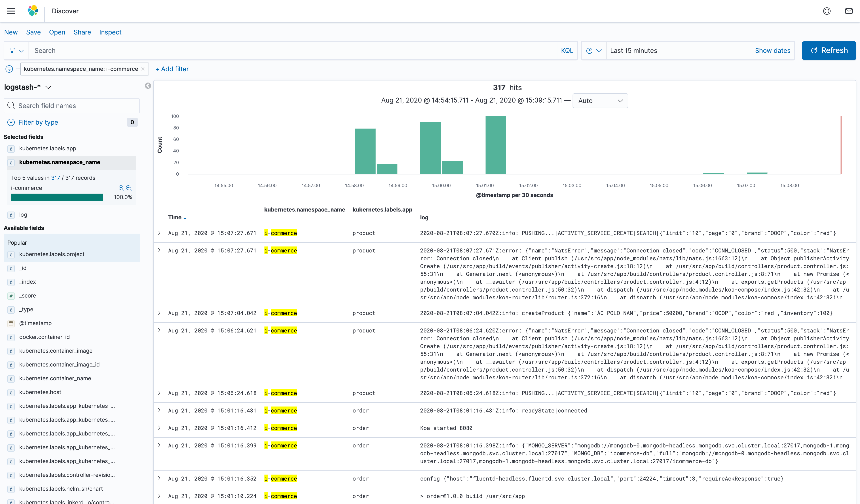Open the newsfeed mail icon

(849, 11)
